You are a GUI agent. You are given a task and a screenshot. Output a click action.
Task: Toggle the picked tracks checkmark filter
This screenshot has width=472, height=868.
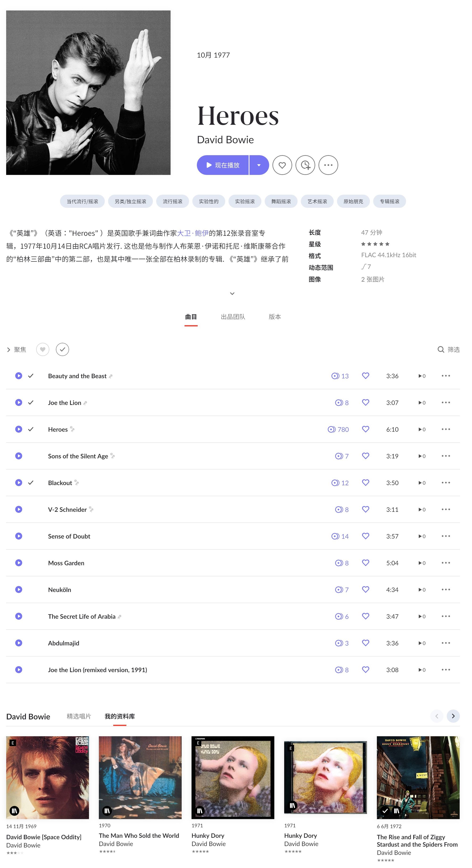tap(62, 349)
